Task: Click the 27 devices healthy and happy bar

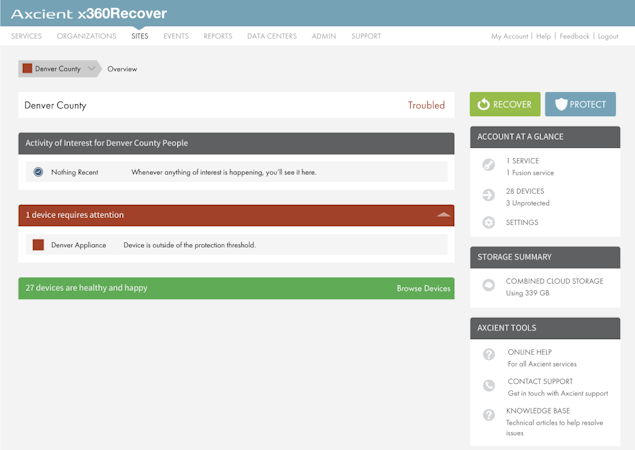Action: click(x=236, y=288)
